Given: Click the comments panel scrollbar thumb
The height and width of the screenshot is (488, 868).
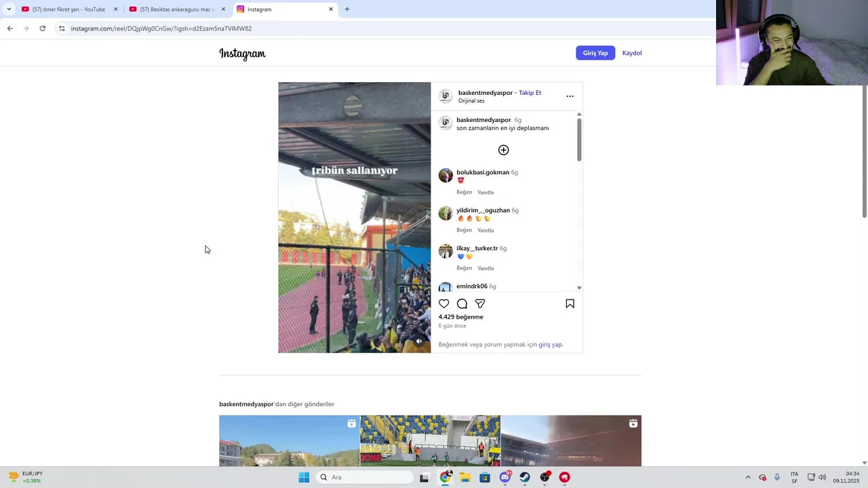Looking at the screenshot, I should point(579,140).
